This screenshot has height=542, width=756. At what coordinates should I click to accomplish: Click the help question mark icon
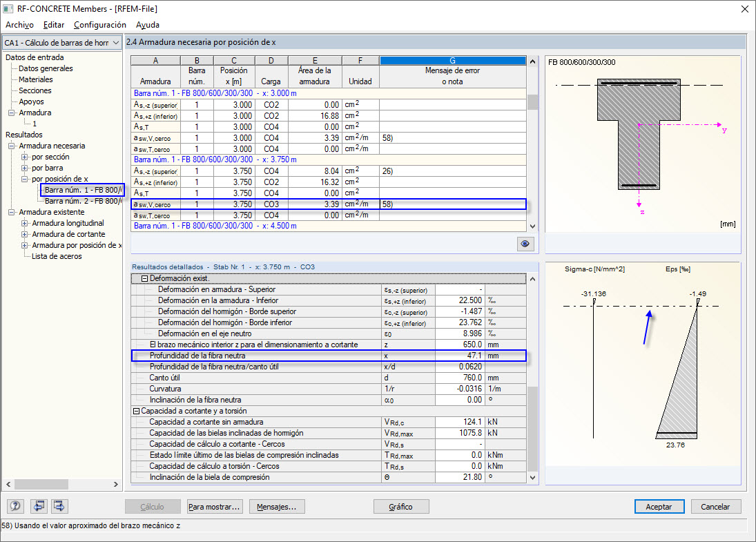pos(16,506)
